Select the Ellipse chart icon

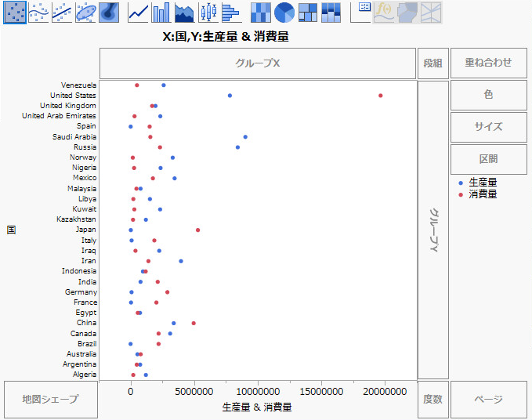(85, 12)
